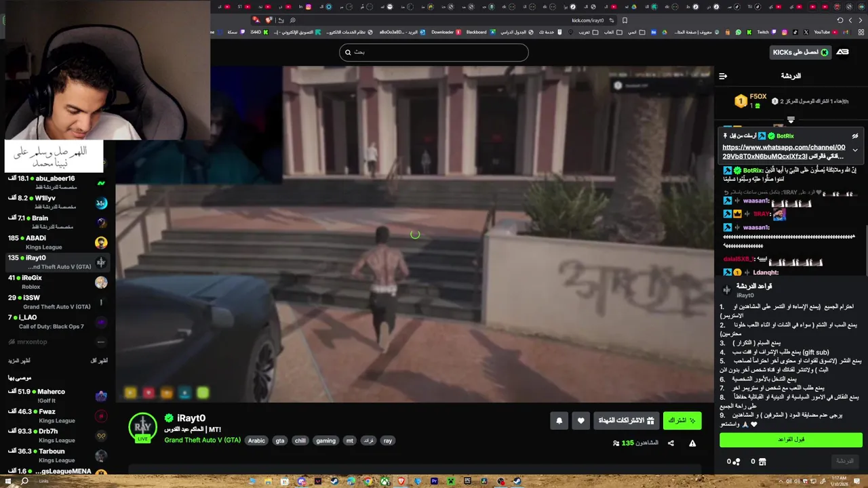Viewport: 868px width, 488px height.
Task: Click the Arabic tag
Action: pos(256,441)
